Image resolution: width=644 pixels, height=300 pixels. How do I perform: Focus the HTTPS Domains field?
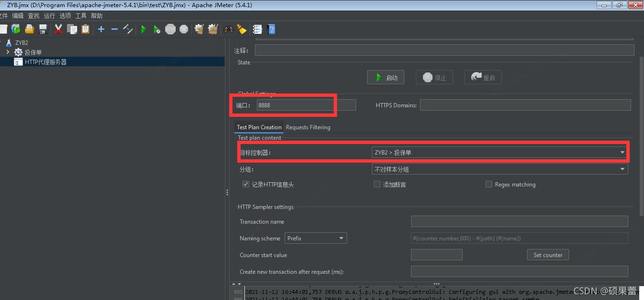pos(526,105)
